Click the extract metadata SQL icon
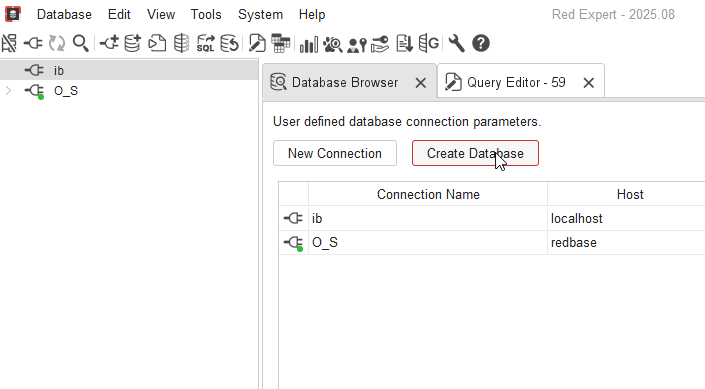The image size is (705, 389). [x=205, y=44]
